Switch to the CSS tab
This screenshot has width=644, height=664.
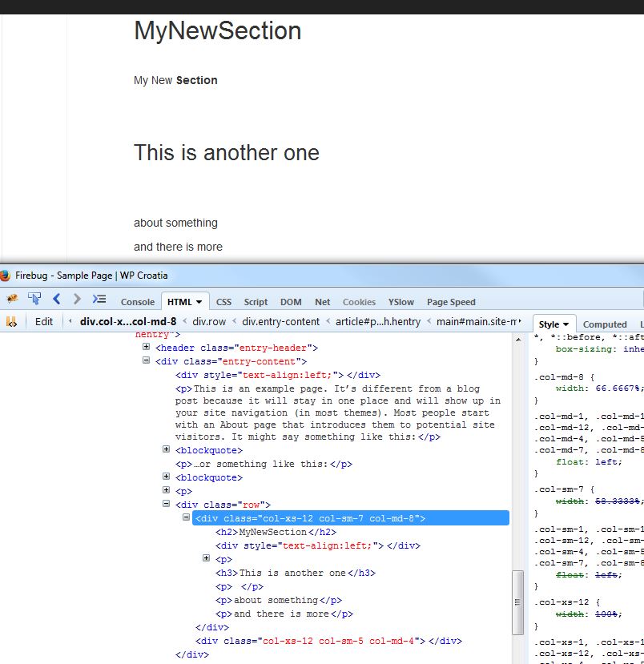pyautogui.click(x=223, y=302)
